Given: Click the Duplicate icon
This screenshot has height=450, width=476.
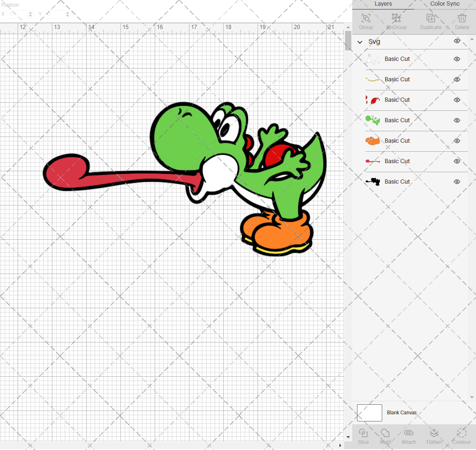Looking at the screenshot, I should [x=430, y=18].
